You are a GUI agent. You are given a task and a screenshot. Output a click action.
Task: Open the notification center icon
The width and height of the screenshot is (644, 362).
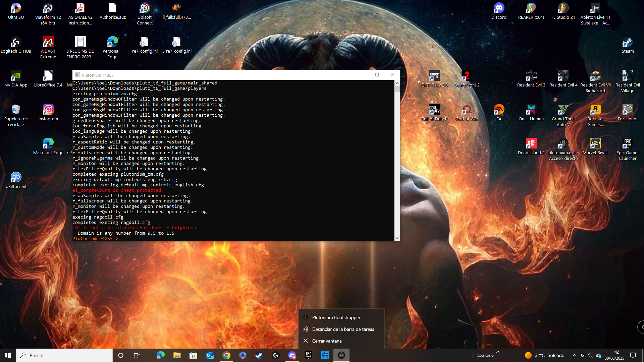tap(633, 355)
